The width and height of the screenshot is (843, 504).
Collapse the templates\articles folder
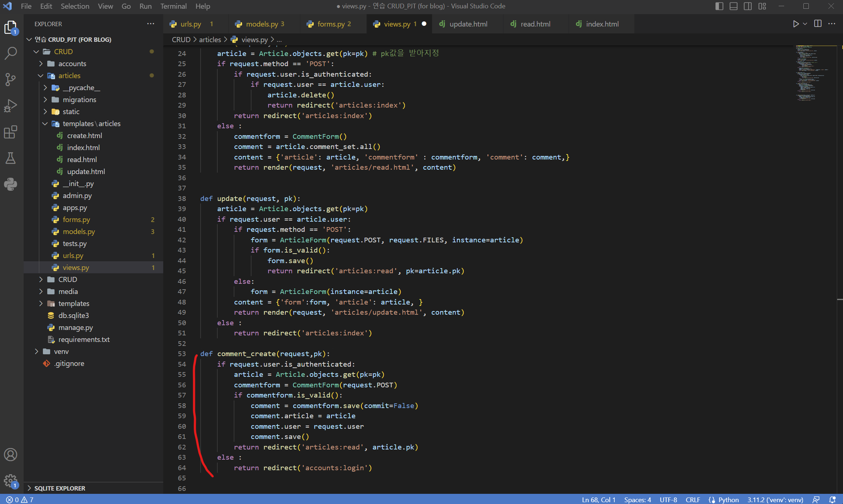(91, 124)
